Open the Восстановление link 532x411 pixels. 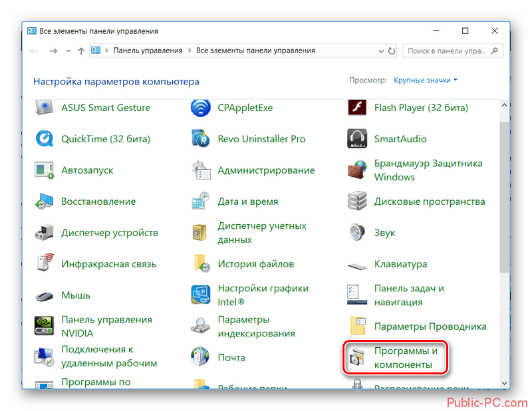point(98,202)
